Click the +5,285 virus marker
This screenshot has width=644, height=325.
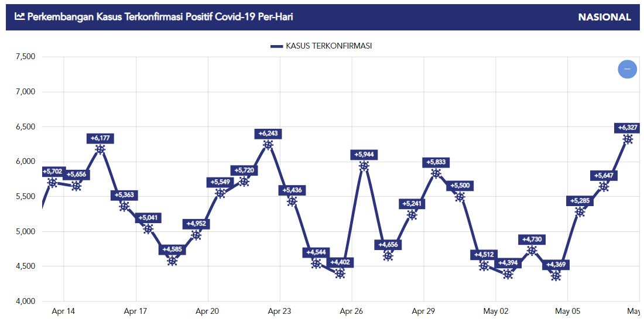pos(580,212)
